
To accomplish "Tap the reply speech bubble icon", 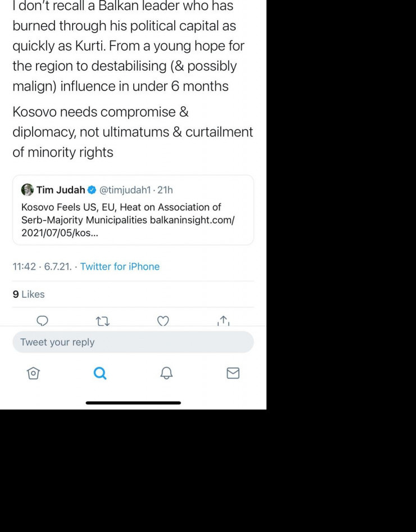I will (x=42, y=321).
